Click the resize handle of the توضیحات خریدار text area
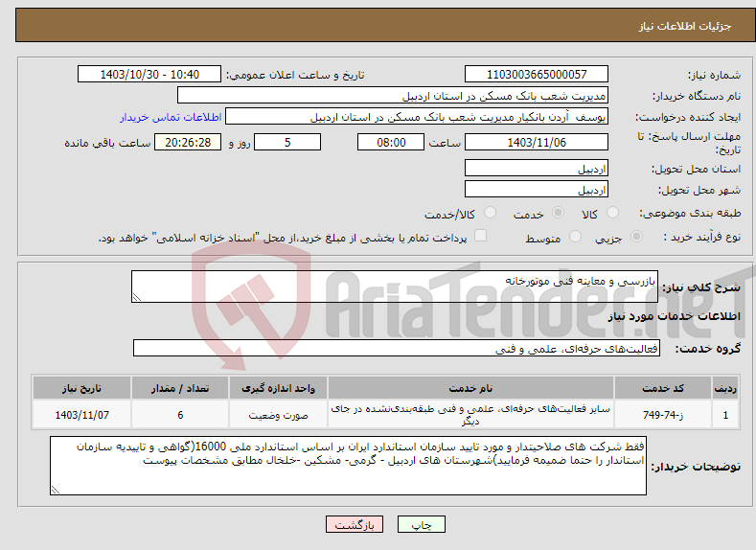This screenshot has height=550, width=756. click(x=55, y=490)
